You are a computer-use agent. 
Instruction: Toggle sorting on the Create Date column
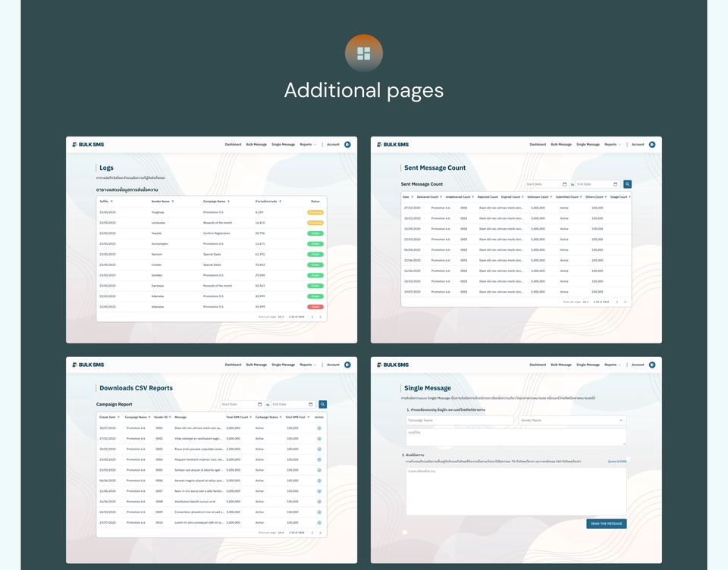coord(119,416)
